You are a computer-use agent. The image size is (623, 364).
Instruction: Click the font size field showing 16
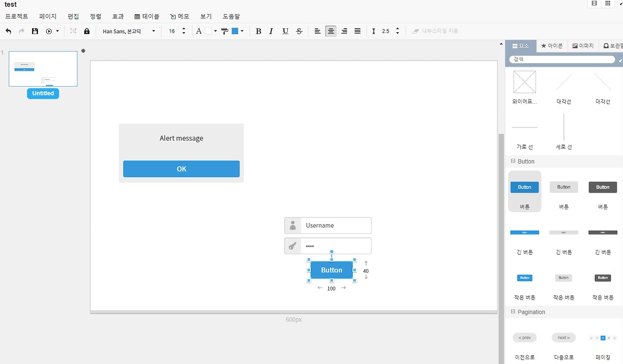[172, 31]
